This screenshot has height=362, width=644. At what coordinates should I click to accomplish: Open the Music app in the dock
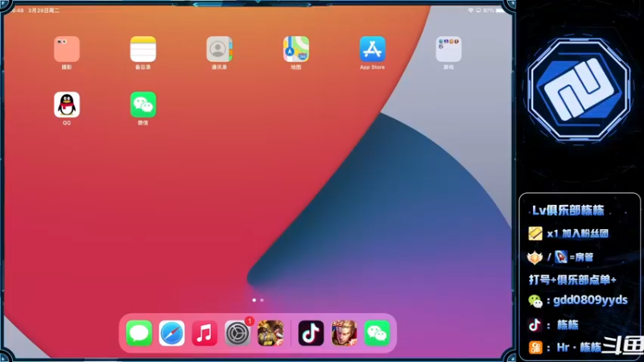(x=204, y=333)
